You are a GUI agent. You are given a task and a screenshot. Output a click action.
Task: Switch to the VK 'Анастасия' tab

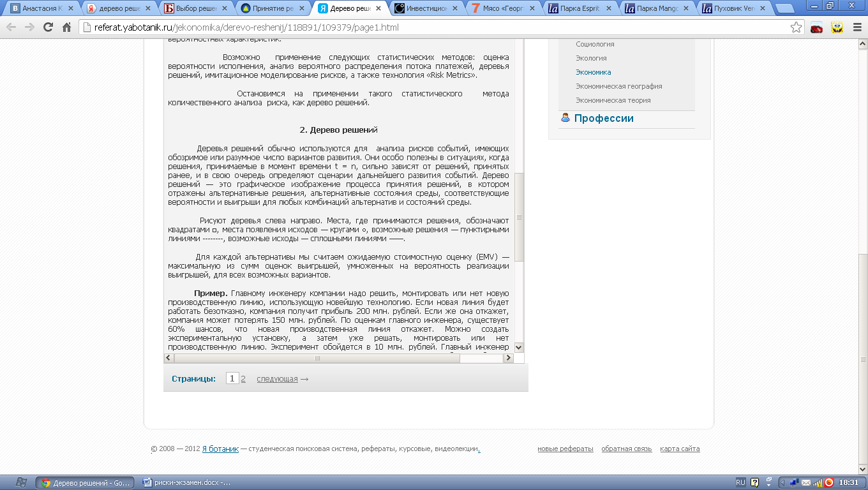(x=42, y=9)
